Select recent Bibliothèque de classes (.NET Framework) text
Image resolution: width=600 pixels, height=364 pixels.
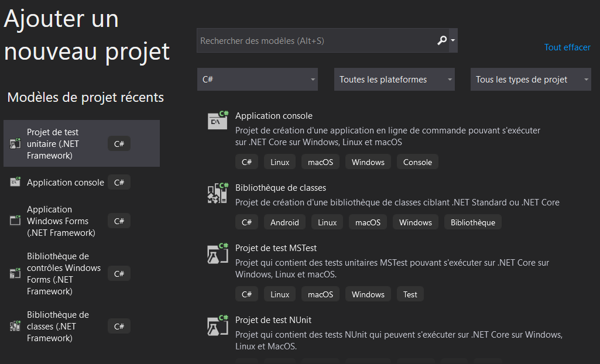(x=58, y=327)
